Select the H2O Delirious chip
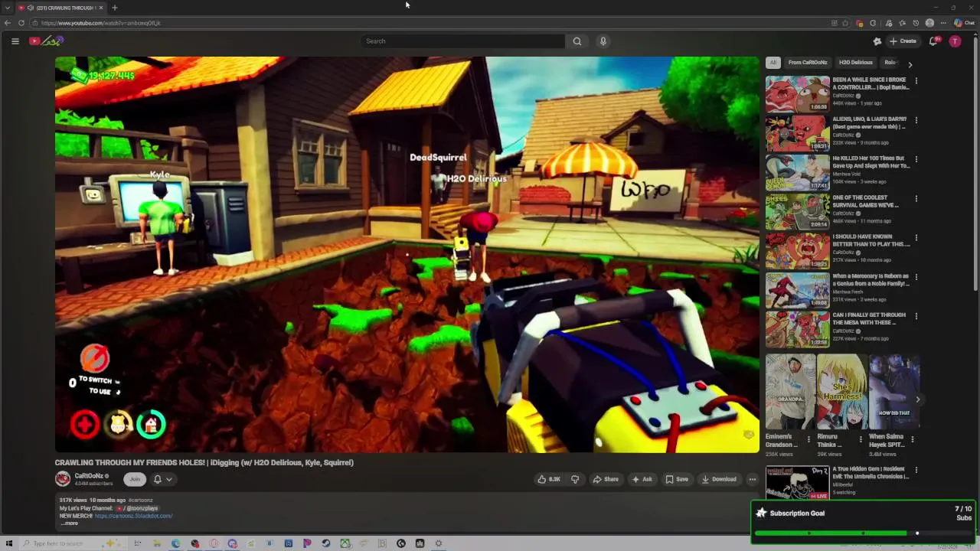Image resolution: width=980 pixels, height=551 pixels. pyautogui.click(x=856, y=63)
